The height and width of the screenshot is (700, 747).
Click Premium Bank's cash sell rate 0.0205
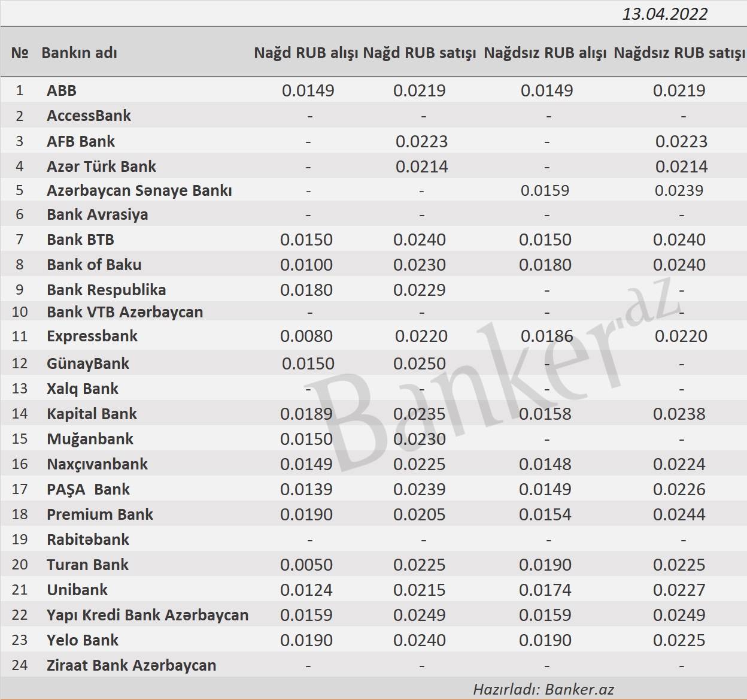click(x=420, y=514)
